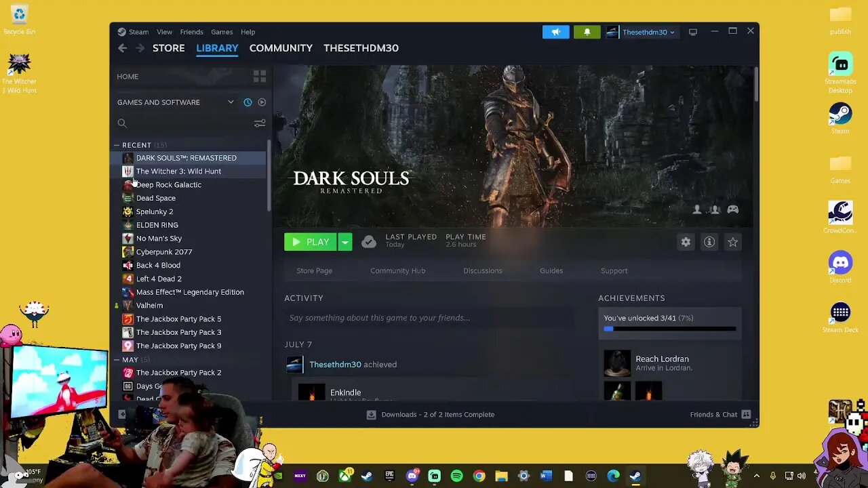Toggle favorite star for Dark Souls
868x488 pixels.
click(733, 242)
